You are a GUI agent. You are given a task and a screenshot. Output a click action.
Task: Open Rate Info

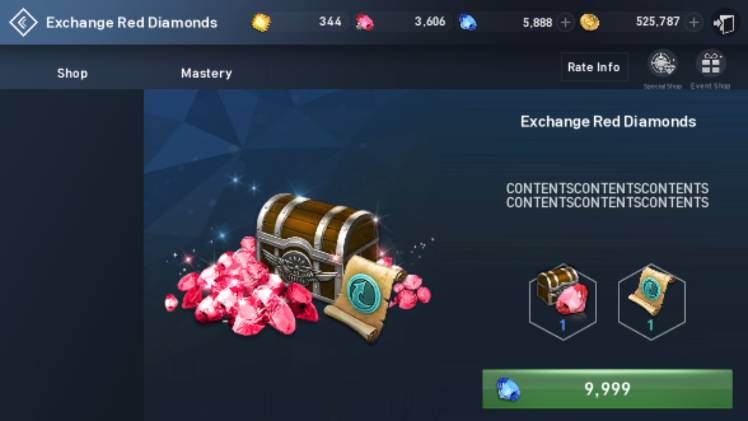tap(594, 67)
